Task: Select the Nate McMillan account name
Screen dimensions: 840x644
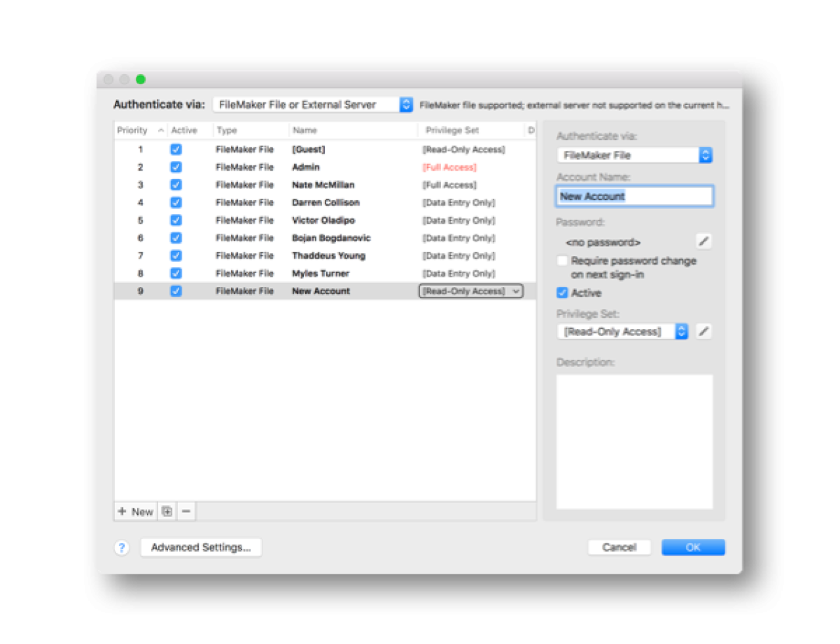Action: pyautogui.click(x=323, y=185)
